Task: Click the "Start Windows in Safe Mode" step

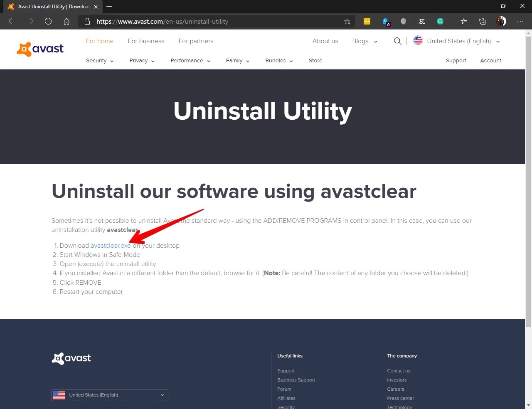Action: point(100,255)
